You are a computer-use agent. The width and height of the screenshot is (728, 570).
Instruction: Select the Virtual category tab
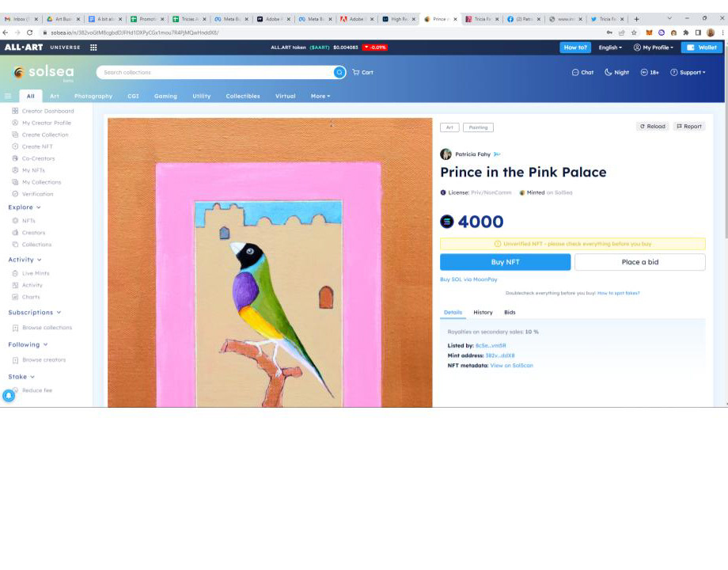coord(285,96)
